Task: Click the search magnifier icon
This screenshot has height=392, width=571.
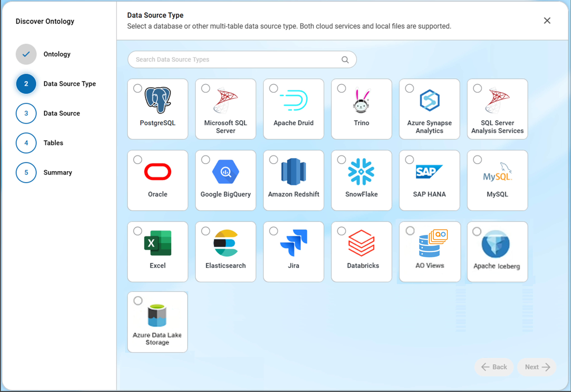Action: tap(345, 60)
